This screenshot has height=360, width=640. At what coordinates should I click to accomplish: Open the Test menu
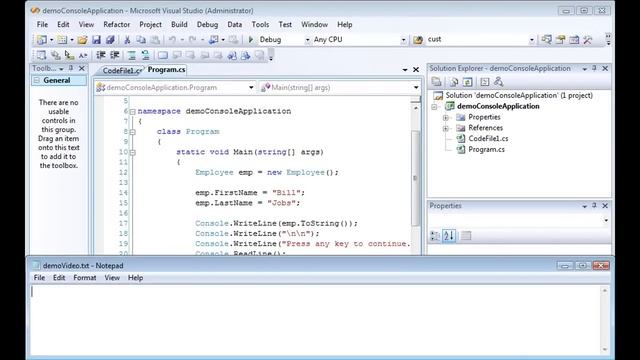[285, 24]
